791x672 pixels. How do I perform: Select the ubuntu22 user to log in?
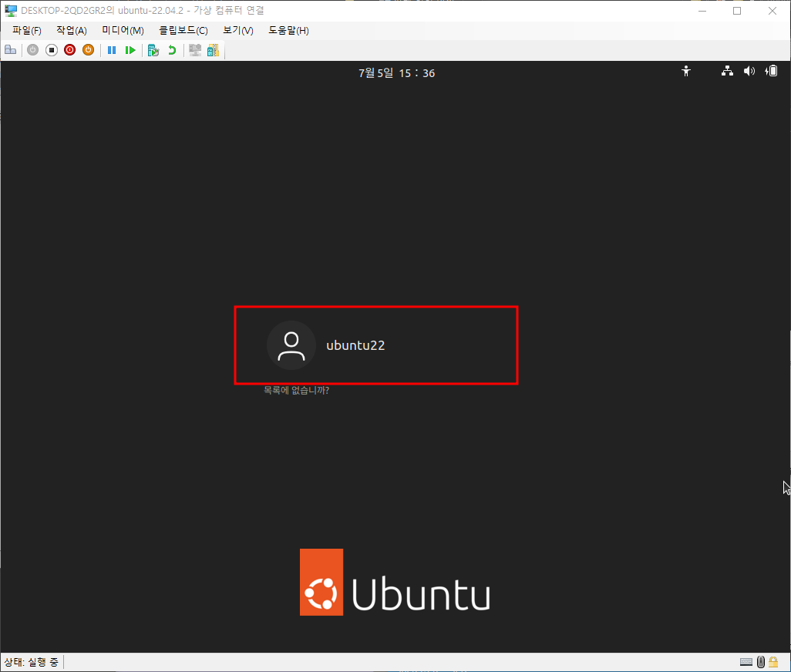pos(376,345)
